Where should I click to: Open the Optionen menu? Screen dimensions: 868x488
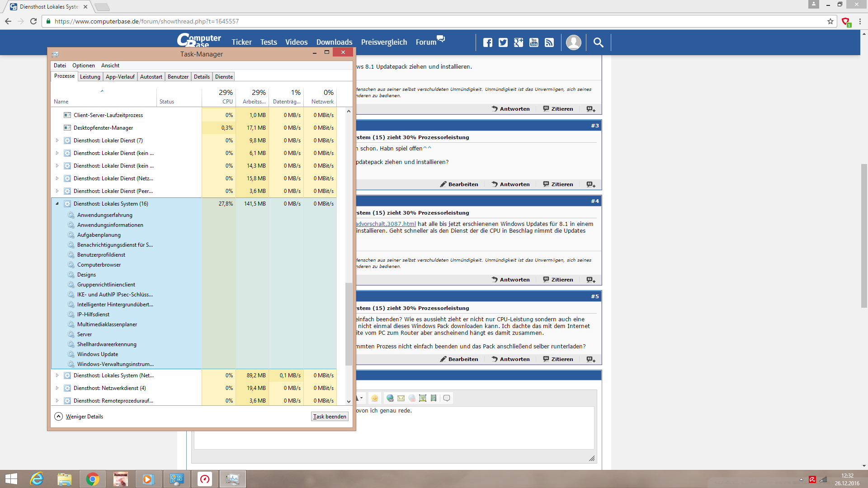[83, 66]
